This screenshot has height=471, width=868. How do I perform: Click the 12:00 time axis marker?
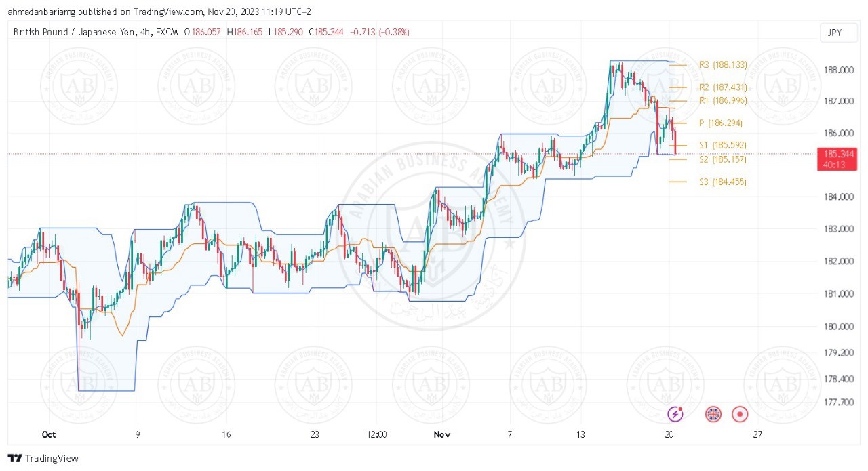click(376, 434)
